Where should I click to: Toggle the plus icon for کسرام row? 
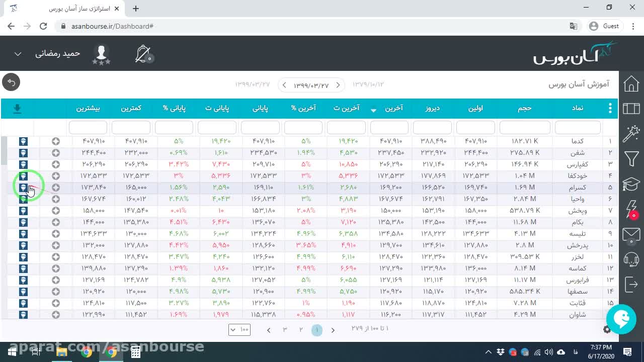56,188
